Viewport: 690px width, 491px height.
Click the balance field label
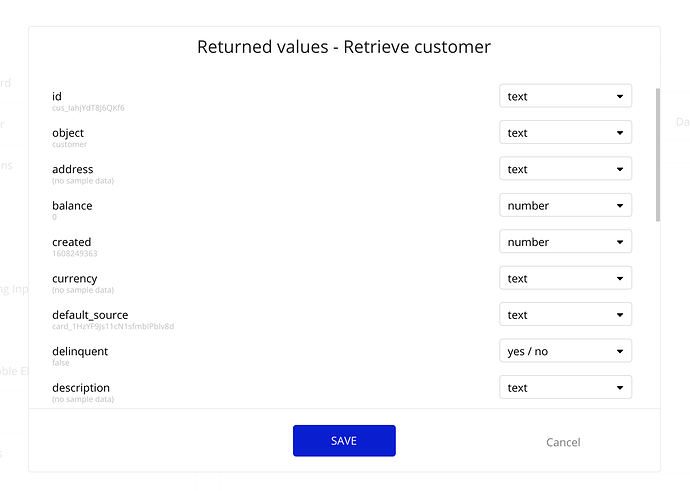click(x=72, y=206)
